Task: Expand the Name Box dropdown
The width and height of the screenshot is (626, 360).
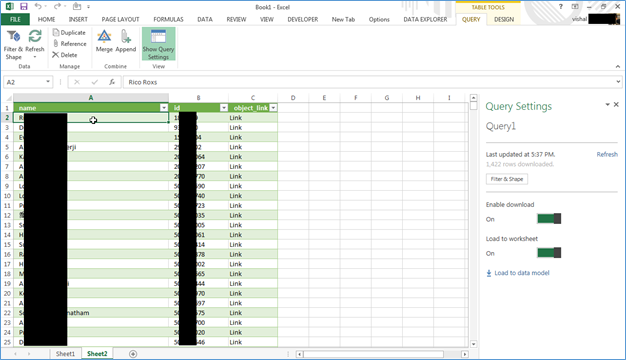Action: click(x=48, y=82)
